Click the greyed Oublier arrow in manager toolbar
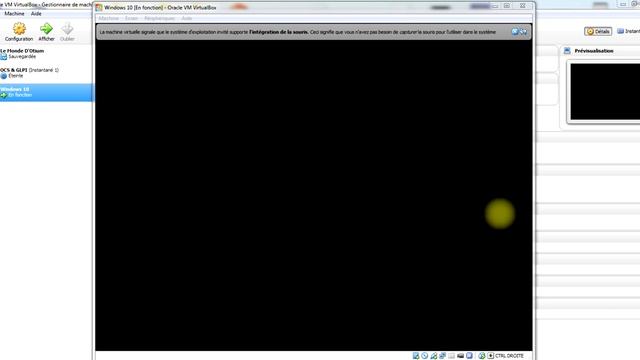Screen dimensions: 640x360 (67, 32)
